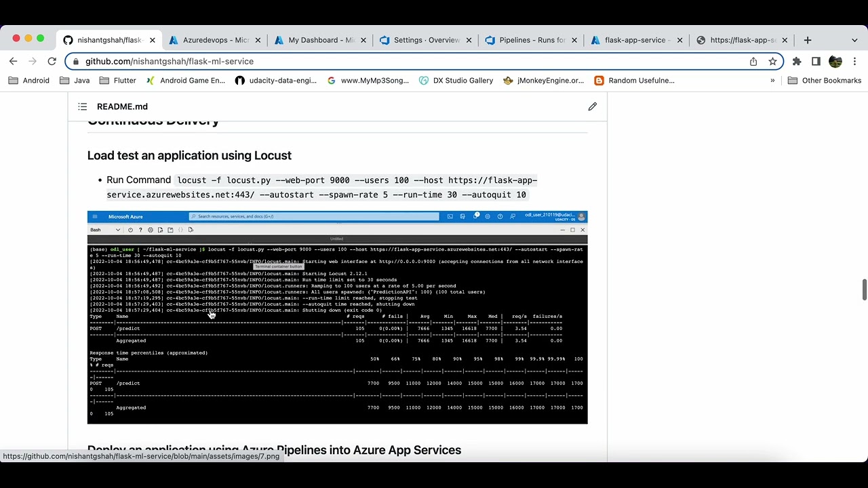Viewport: 868px width, 488px height.
Task: Open the Locust terminal screenshot image
Action: (x=337, y=317)
